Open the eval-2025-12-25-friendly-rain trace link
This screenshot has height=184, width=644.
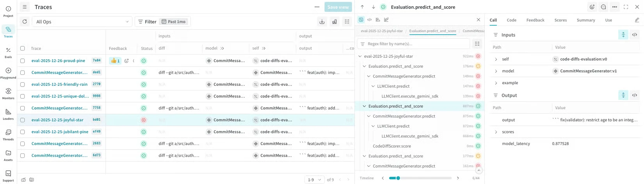point(59,84)
